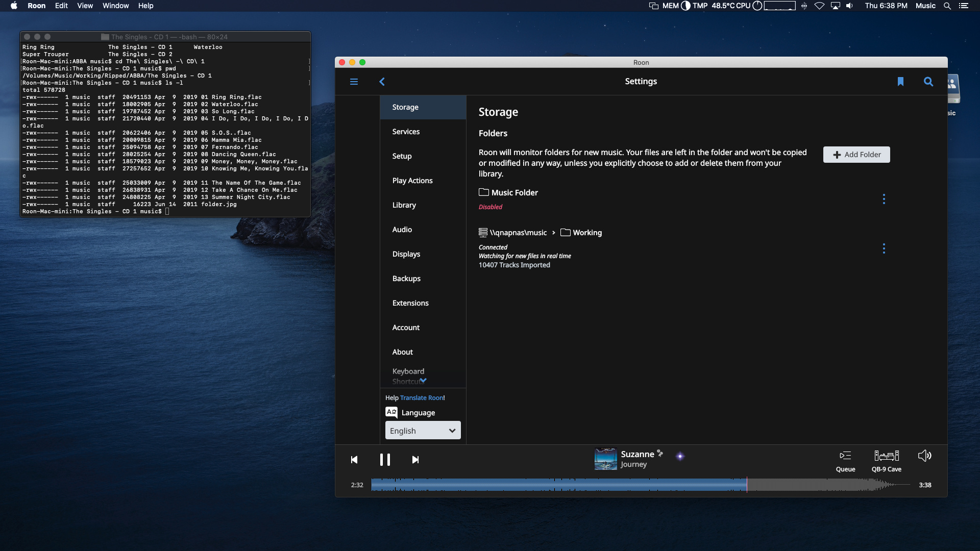Select the Audio settings tab
Viewport: 980px width, 551px height.
(x=423, y=230)
